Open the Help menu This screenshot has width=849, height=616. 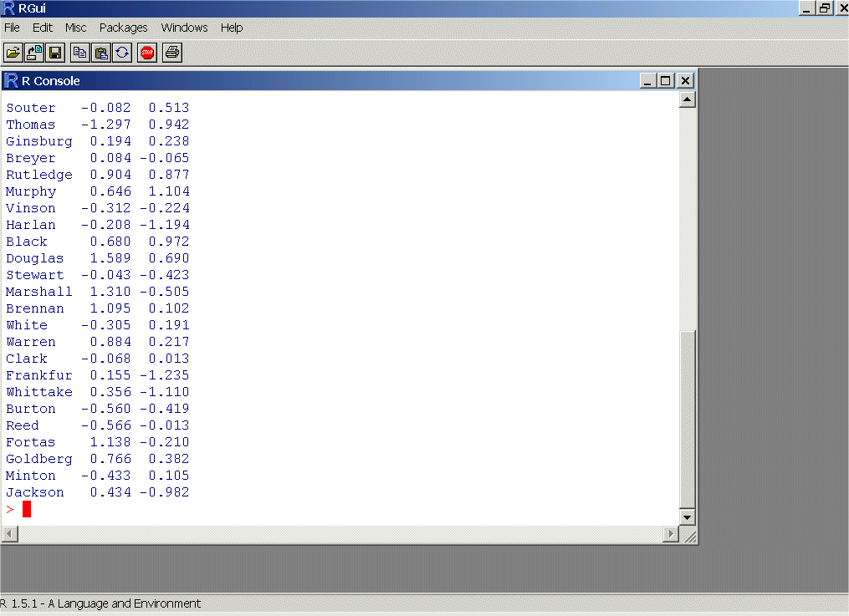point(232,28)
